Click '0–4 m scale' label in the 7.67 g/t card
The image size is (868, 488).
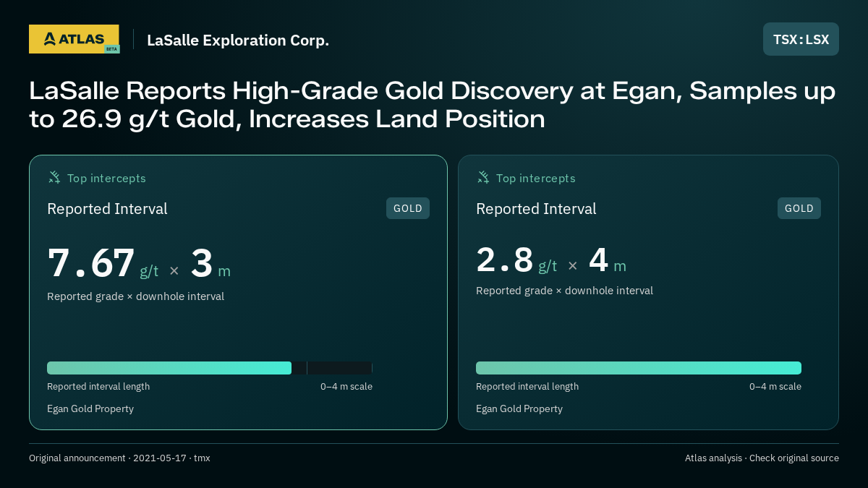346,387
